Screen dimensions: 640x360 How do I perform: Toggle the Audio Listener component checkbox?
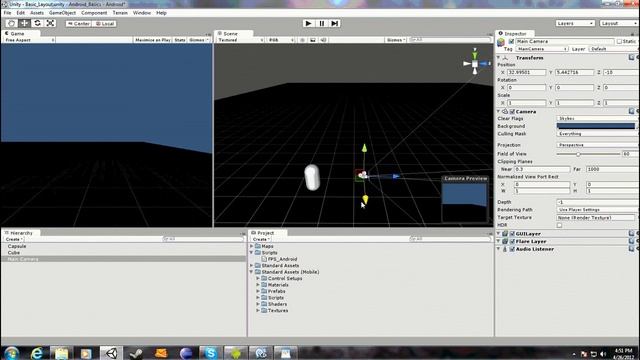[512, 249]
